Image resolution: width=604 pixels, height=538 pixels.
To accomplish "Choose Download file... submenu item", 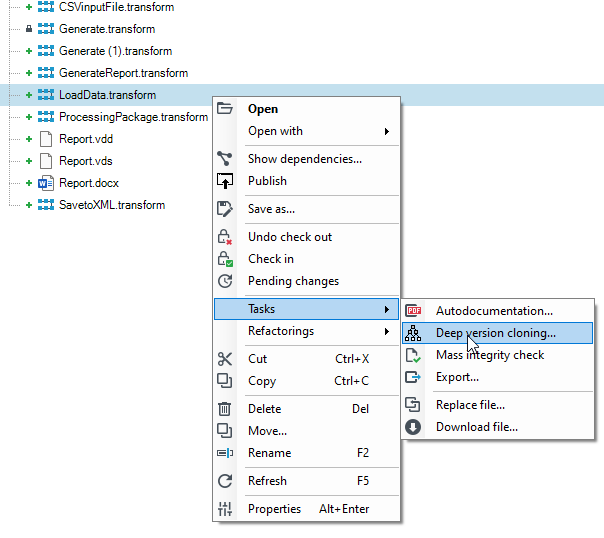I will pyautogui.click(x=498, y=427).
